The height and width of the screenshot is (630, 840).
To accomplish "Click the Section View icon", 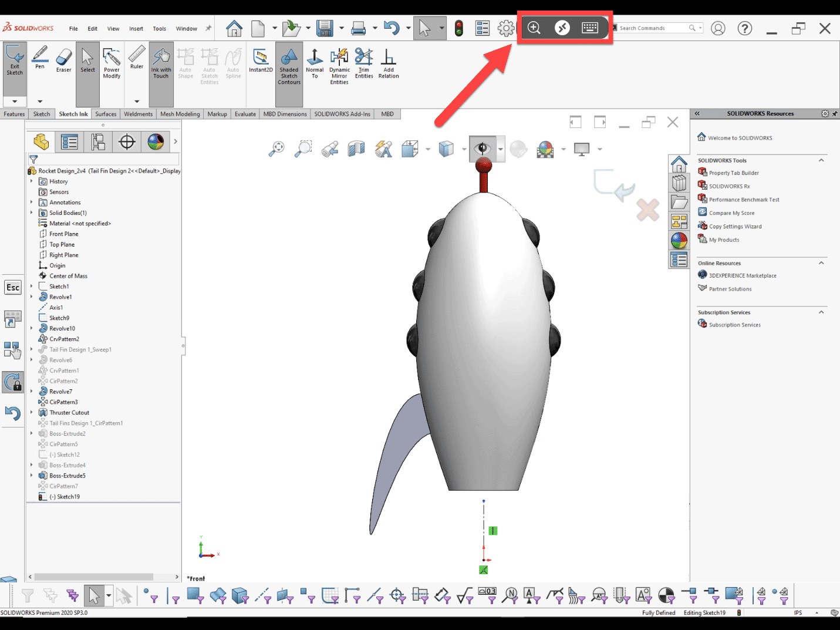I will (x=356, y=149).
